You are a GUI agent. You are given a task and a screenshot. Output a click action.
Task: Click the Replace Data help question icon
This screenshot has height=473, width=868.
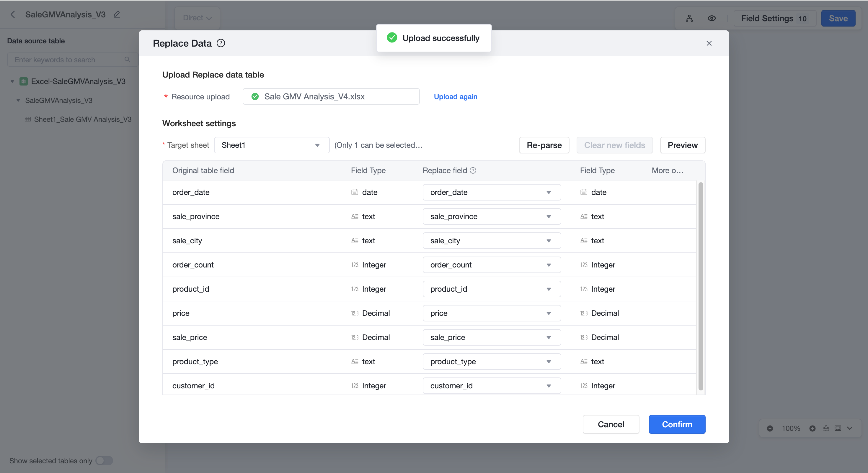[x=221, y=43]
